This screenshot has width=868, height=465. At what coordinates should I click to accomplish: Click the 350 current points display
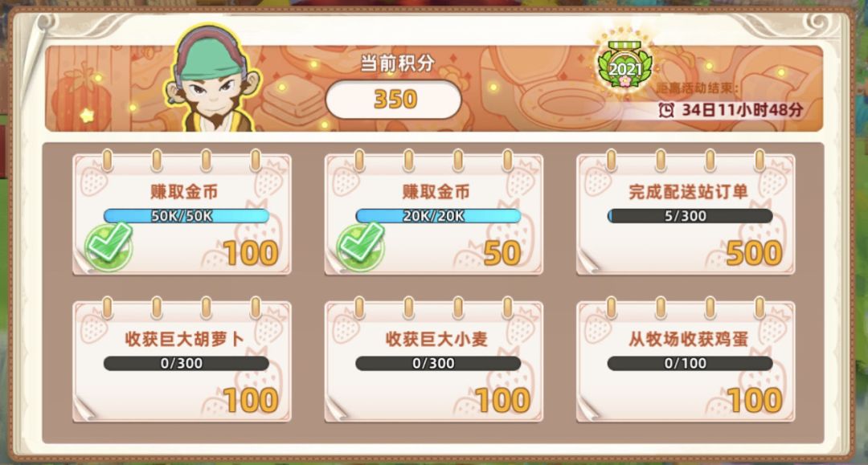[x=394, y=100]
